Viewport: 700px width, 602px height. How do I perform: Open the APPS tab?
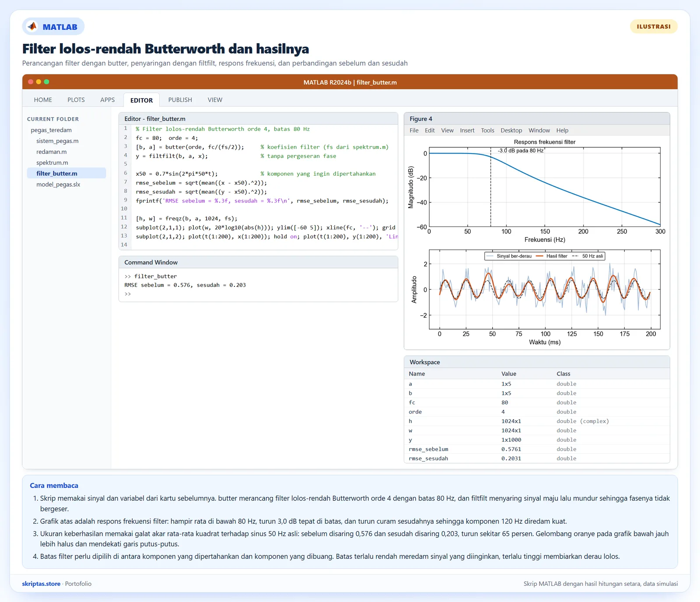pyautogui.click(x=108, y=100)
